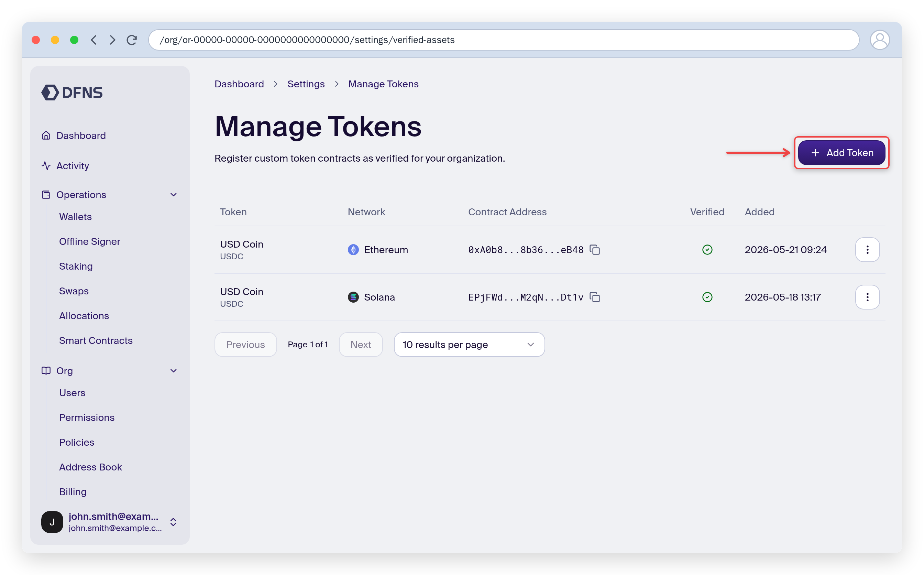Click the browser forward arrow

pos(112,40)
